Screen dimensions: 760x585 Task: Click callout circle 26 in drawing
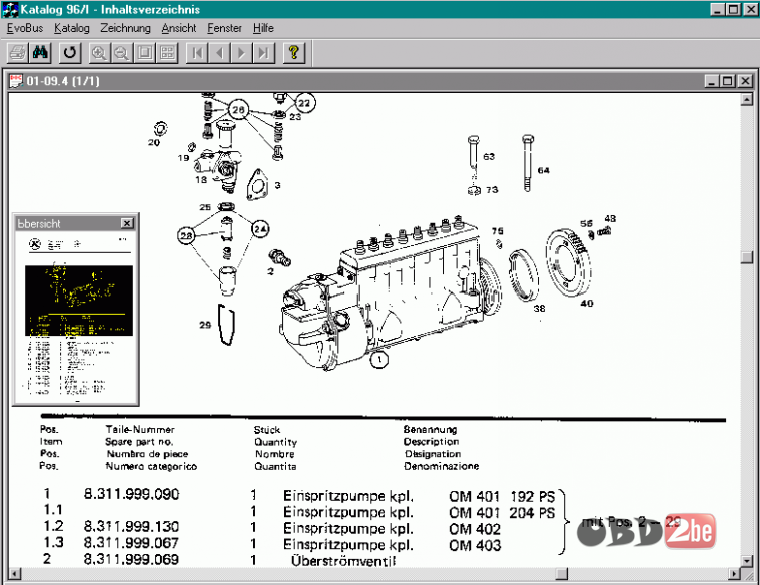pyautogui.click(x=238, y=110)
